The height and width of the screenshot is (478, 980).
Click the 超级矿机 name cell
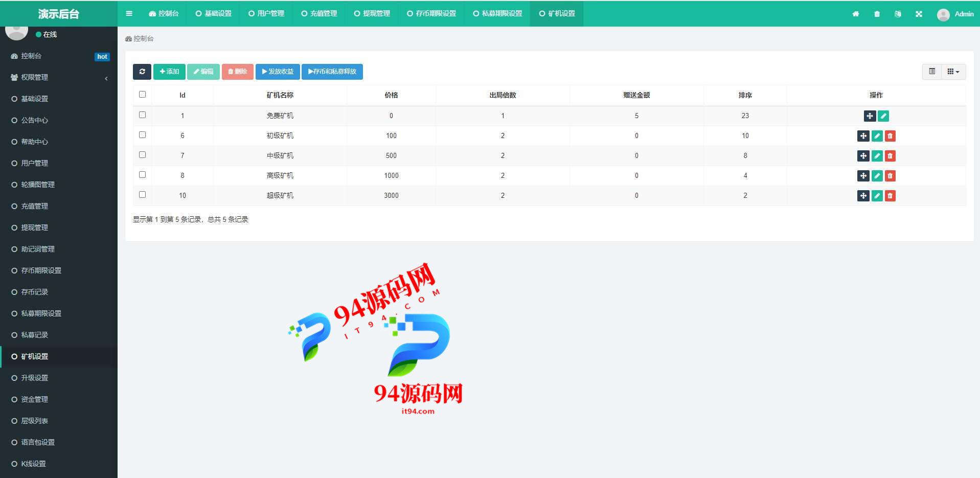pos(280,196)
